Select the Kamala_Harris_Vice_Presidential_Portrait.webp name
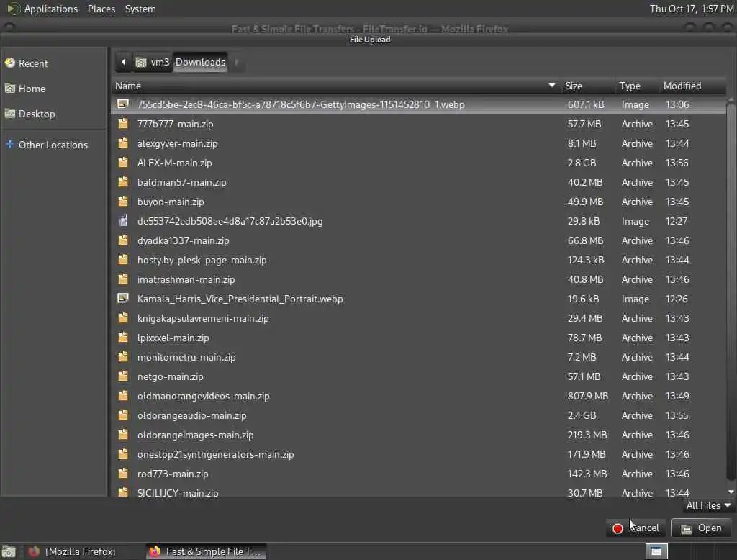 (x=240, y=299)
